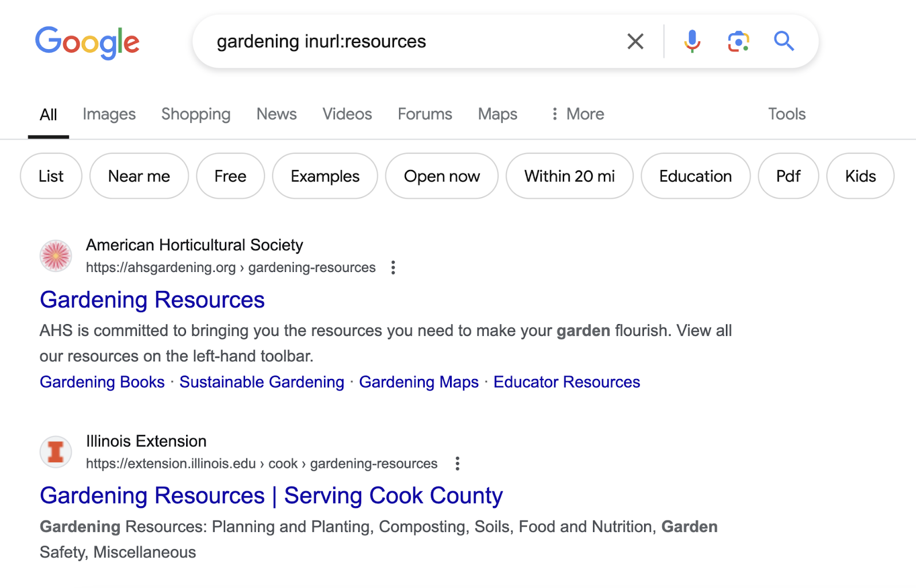Open the three-dot menu on the Illinois Extension result

457,463
